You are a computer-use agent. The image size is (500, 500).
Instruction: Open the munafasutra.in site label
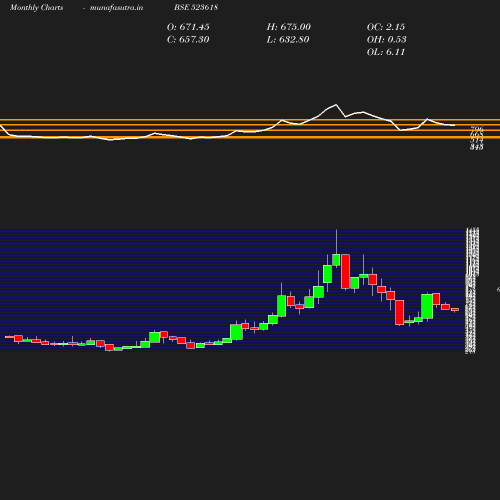116,7
